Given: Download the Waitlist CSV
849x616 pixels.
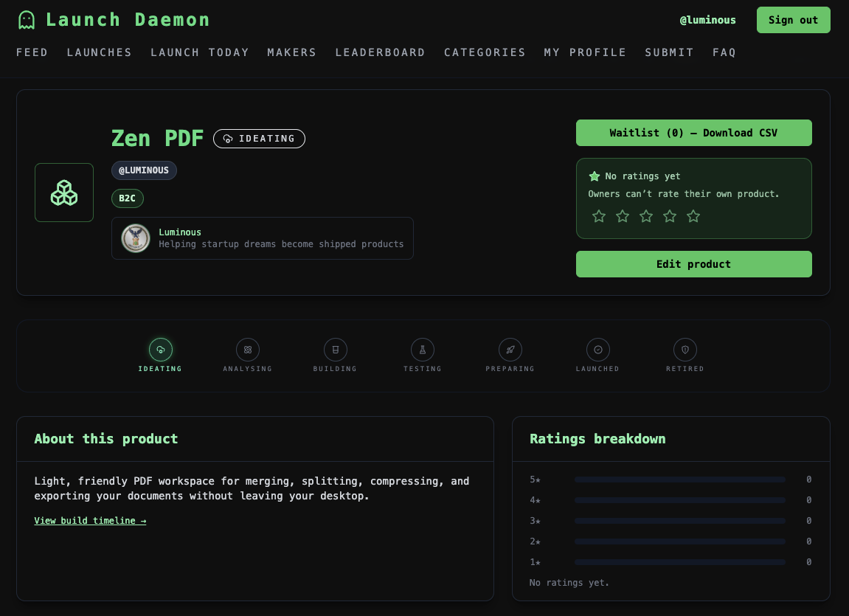Looking at the screenshot, I should click(693, 133).
